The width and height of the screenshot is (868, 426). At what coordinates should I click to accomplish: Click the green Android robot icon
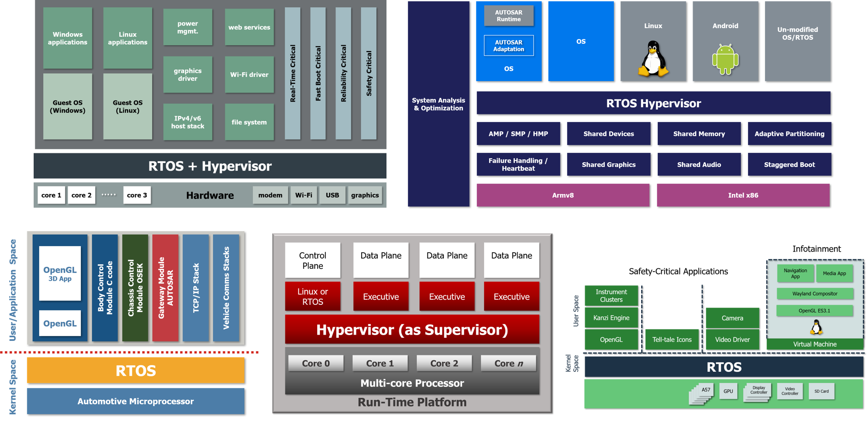[725, 59]
